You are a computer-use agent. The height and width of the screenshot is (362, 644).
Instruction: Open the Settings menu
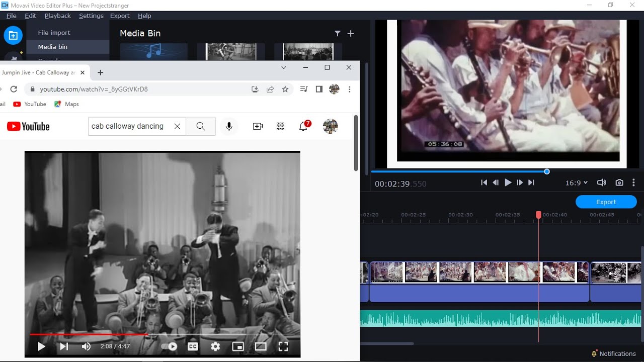pyautogui.click(x=91, y=16)
